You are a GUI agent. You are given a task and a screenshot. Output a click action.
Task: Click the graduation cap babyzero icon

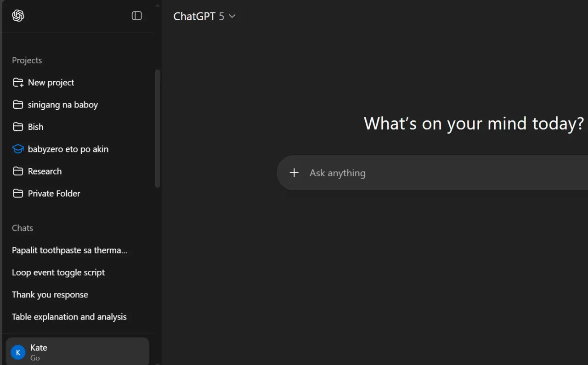coord(18,149)
